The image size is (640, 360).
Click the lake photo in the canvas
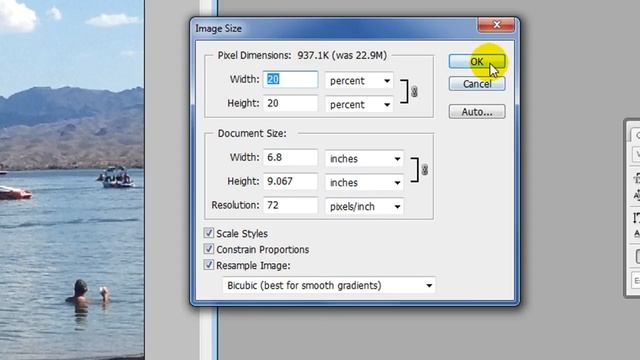(72, 180)
